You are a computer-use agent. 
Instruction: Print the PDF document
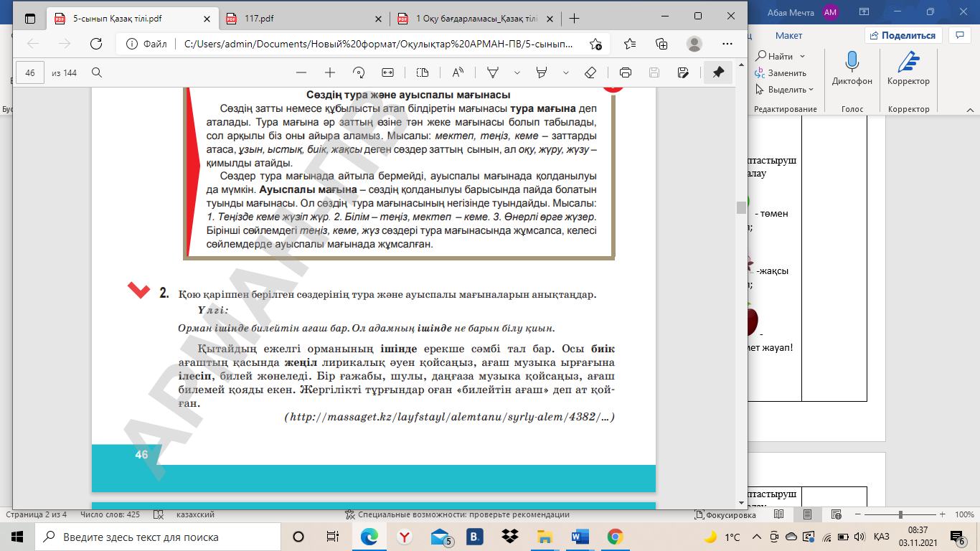coord(626,72)
